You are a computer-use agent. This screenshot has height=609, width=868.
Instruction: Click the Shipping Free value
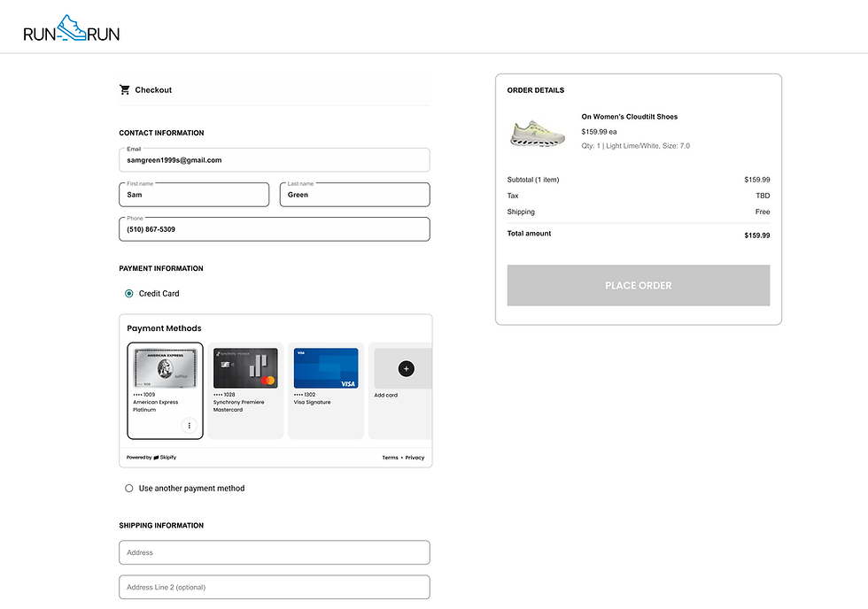[x=763, y=212]
